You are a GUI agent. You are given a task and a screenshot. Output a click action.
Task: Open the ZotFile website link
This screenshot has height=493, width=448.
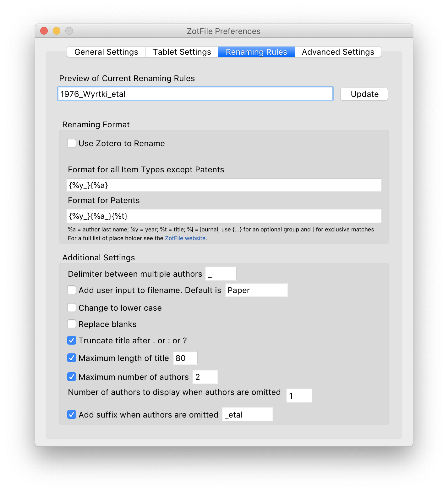pyautogui.click(x=185, y=238)
